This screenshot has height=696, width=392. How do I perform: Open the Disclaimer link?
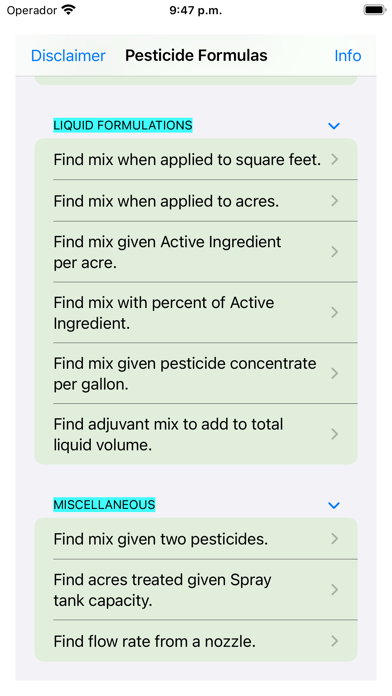pyautogui.click(x=68, y=55)
